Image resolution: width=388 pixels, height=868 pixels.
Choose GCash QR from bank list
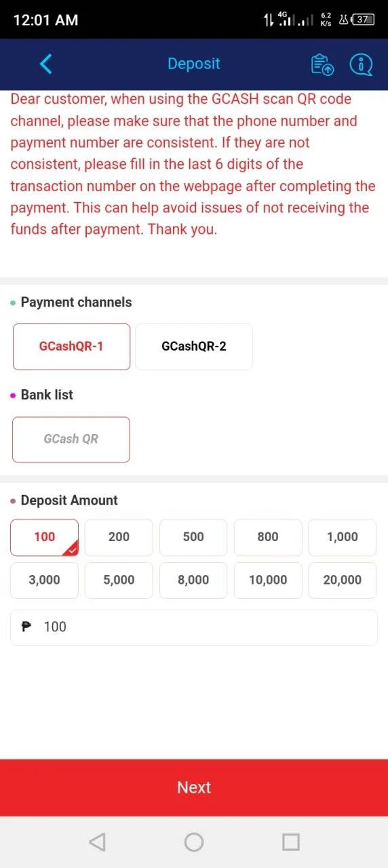tap(71, 439)
